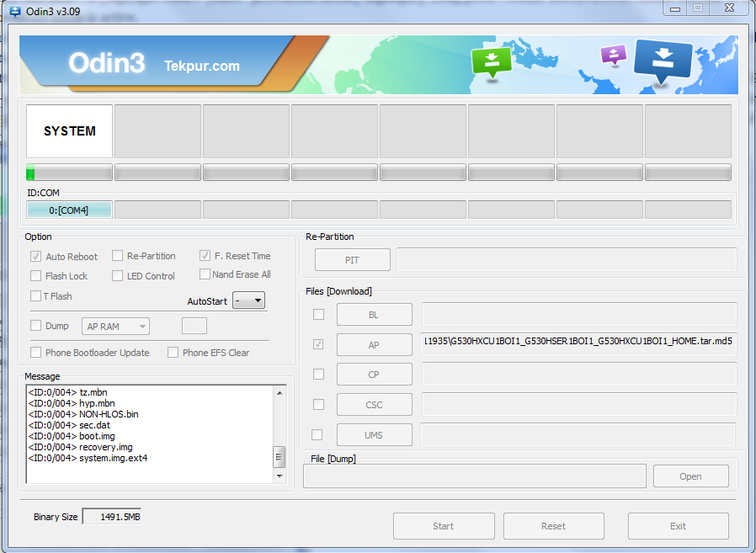Viewport: 756px width, 553px height.
Task: Click the system.img.ext4 log line
Action: click(88, 458)
